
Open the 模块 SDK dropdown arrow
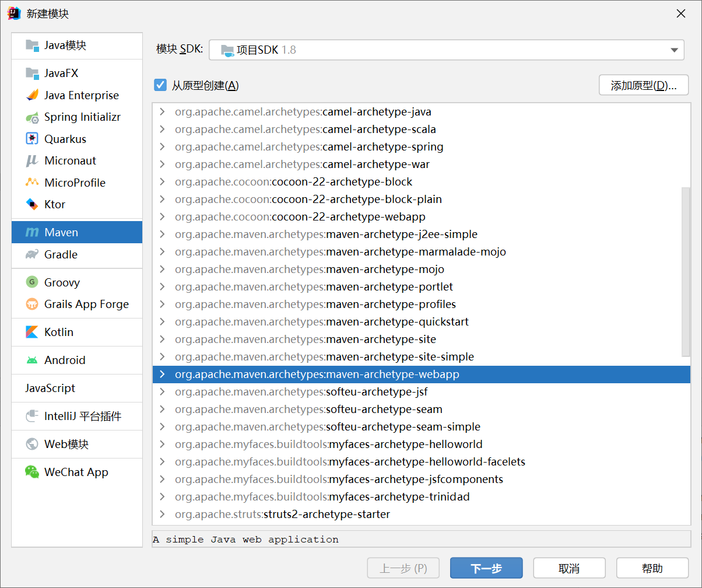[x=674, y=50]
